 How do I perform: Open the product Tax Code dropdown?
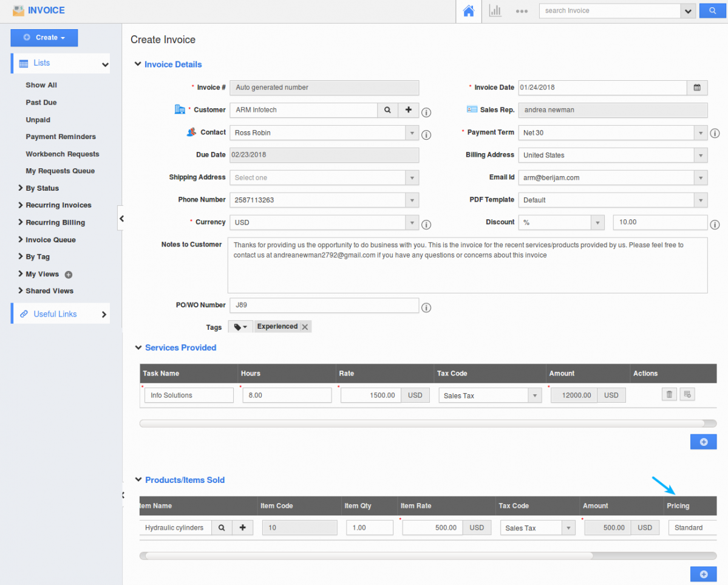coord(568,528)
